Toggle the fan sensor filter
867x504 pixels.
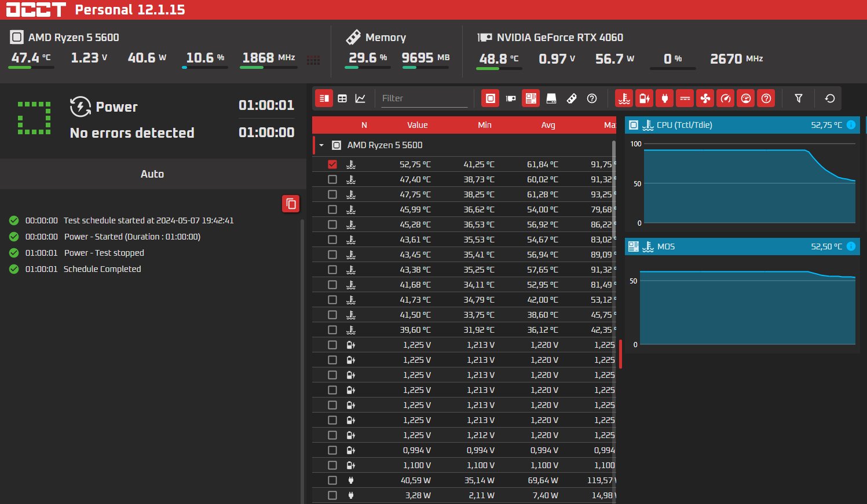point(705,98)
